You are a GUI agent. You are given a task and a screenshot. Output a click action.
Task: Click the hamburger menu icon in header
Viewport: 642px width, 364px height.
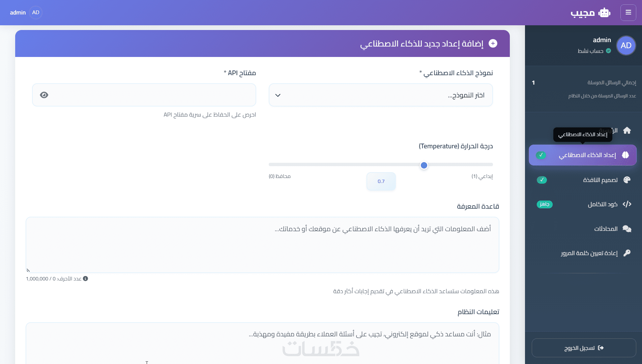coord(628,12)
